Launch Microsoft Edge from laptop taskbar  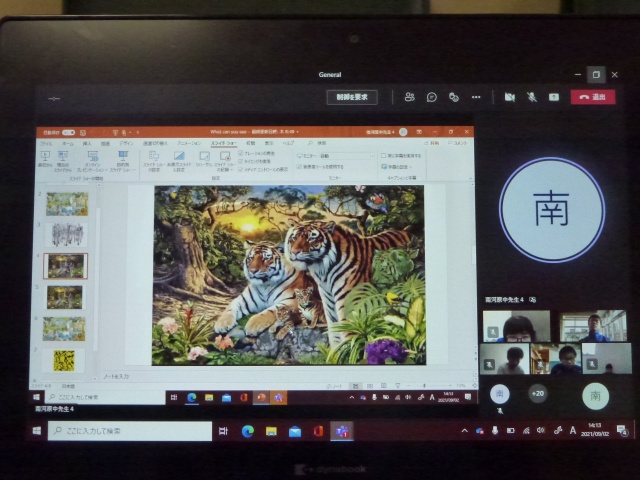(247, 431)
